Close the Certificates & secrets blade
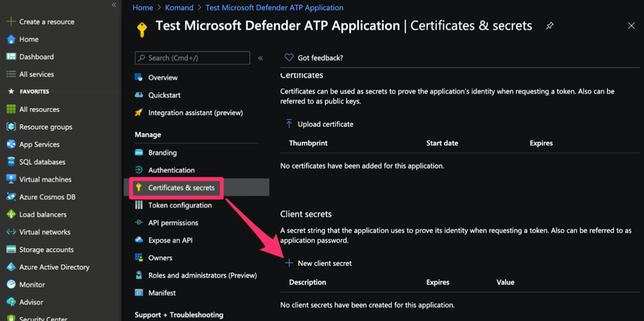The image size is (644, 321). (631, 26)
